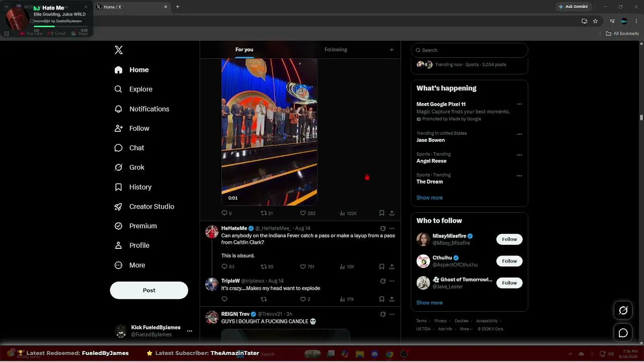Open the Chrome profile avatar

[624, 21]
